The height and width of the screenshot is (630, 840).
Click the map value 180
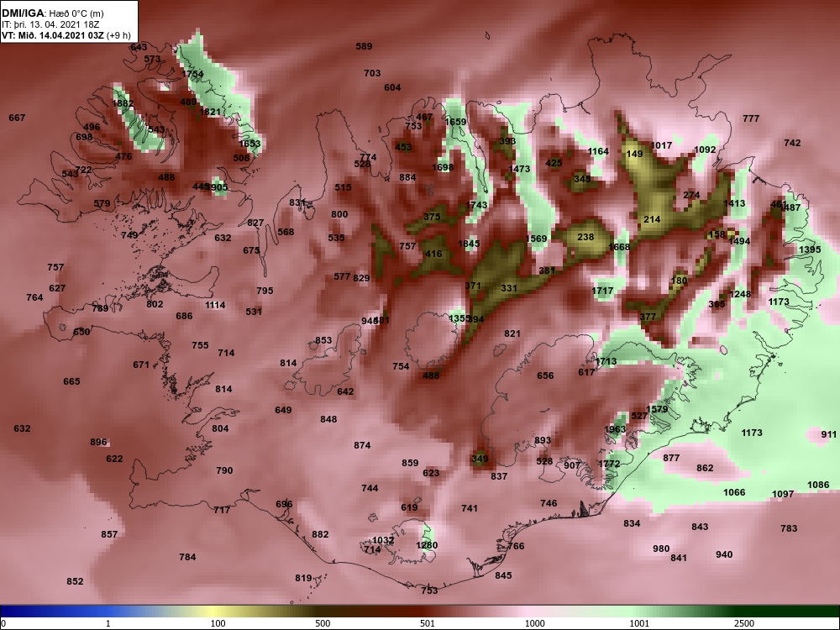[679, 281]
